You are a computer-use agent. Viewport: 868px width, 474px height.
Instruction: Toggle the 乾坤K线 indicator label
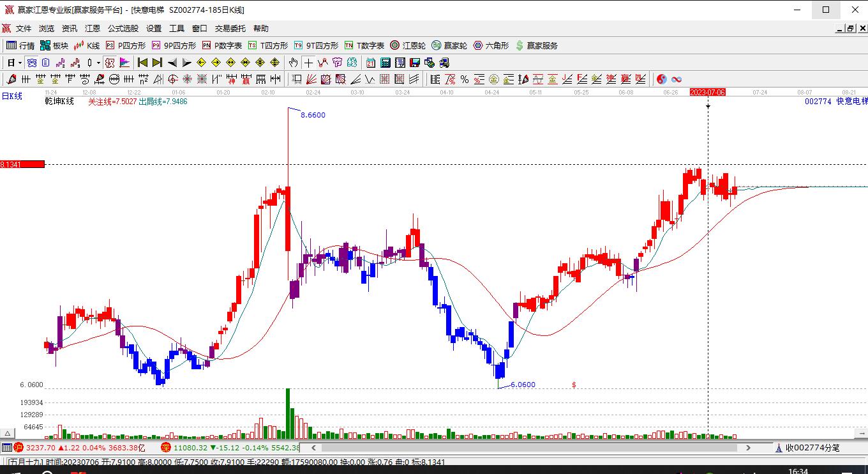point(59,102)
